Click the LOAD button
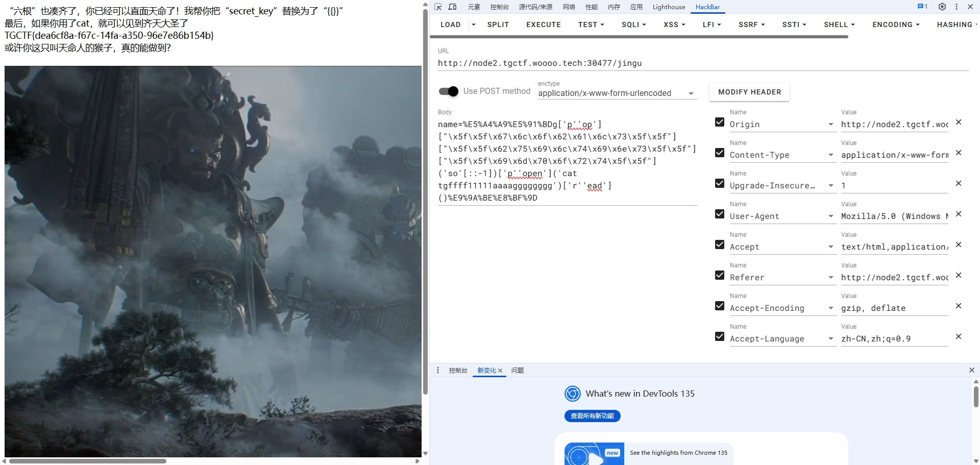The height and width of the screenshot is (465, 980). (x=451, y=25)
